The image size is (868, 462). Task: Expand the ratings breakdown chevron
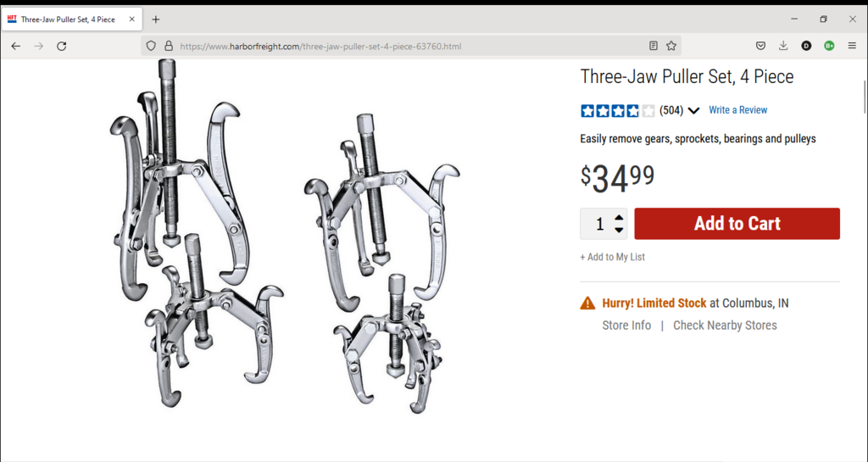693,111
